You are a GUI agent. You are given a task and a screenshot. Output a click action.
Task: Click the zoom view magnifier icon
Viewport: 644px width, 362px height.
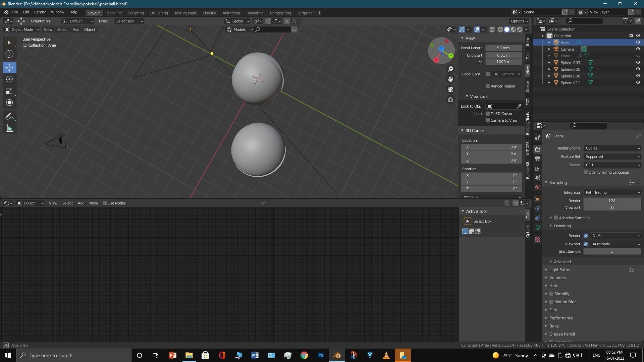tap(450, 69)
